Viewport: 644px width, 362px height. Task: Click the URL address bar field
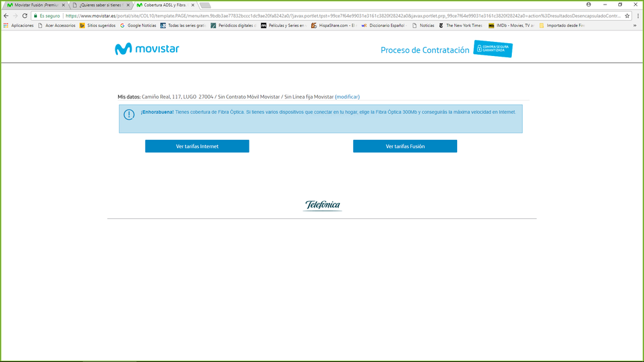tap(342, 15)
